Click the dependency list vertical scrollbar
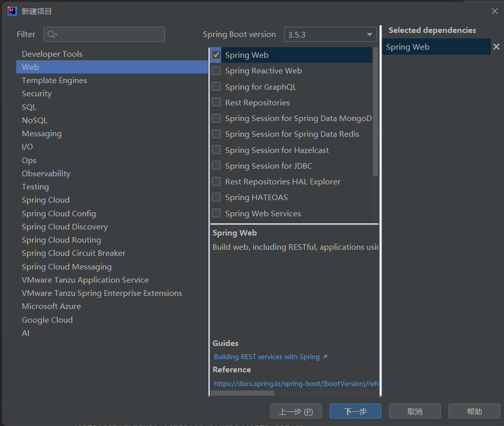Viewport: 504px width, 426px height. pos(375,112)
